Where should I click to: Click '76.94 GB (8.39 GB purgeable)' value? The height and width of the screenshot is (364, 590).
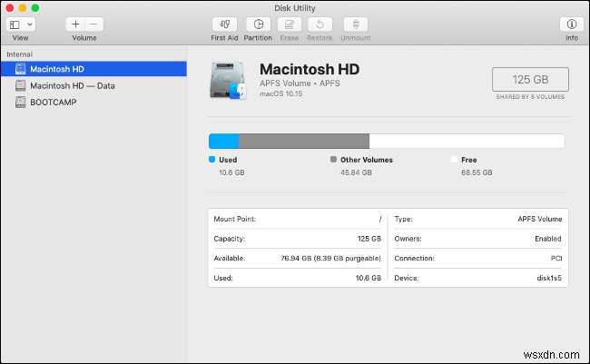pyautogui.click(x=330, y=258)
